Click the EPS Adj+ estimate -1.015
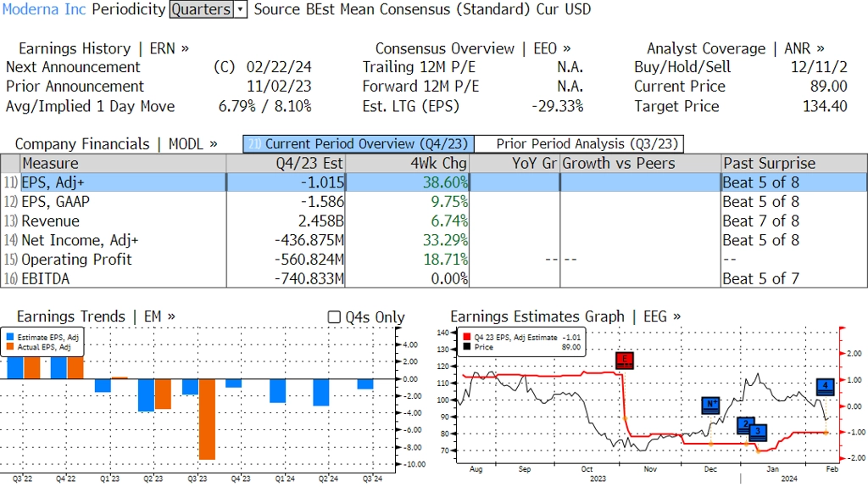This screenshot has width=868, height=487. click(x=323, y=182)
